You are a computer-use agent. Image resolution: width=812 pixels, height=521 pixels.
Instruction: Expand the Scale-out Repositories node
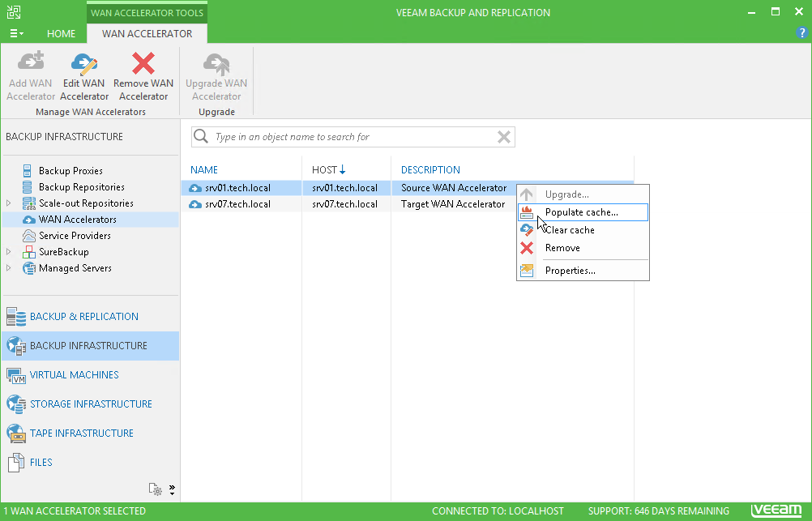point(8,203)
